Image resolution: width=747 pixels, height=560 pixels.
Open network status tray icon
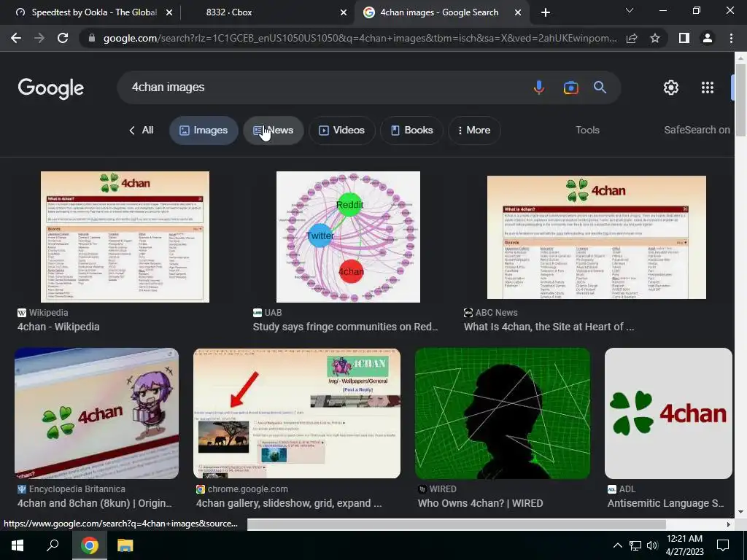point(635,545)
